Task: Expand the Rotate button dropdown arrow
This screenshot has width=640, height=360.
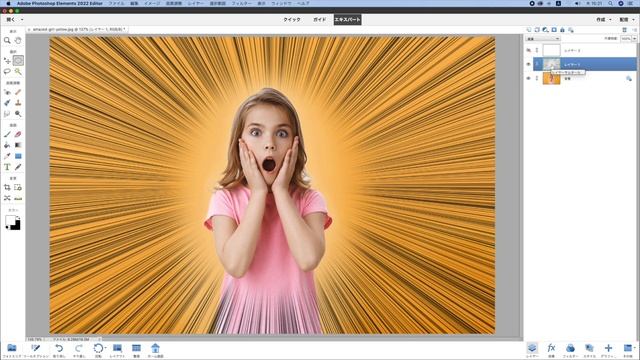Action: tap(105, 348)
